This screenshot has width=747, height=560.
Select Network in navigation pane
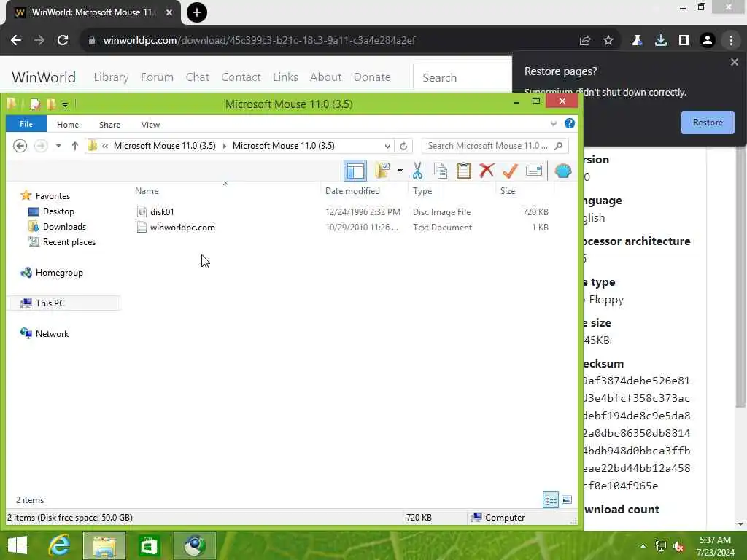(52, 334)
